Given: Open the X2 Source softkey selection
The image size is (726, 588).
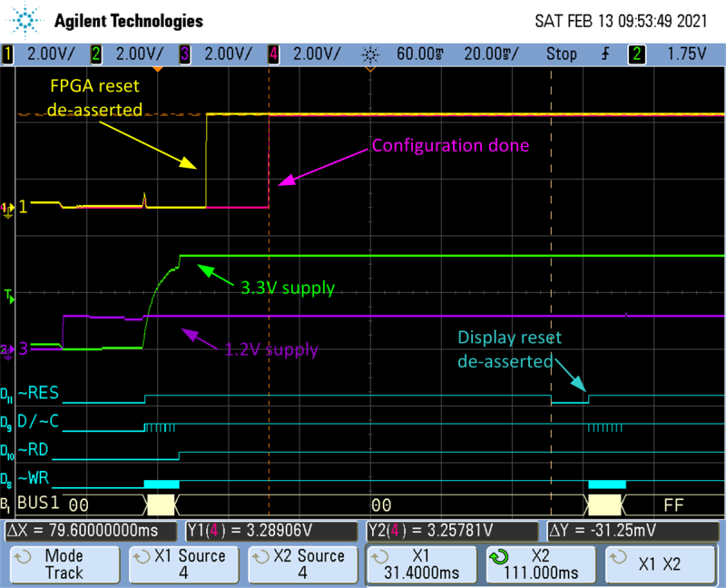Looking at the screenshot, I should pyautogui.click(x=303, y=563).
